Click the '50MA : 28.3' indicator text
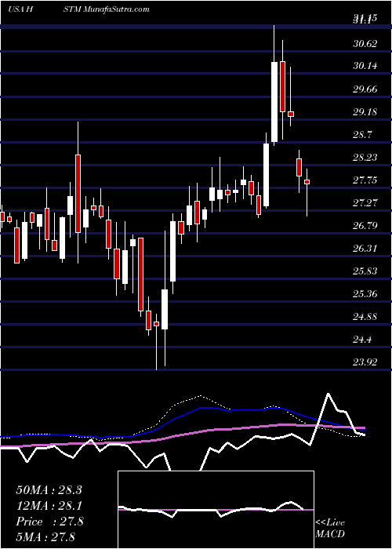Image resolution: width=392 pixels, height=549 pixels. (49, 490)
